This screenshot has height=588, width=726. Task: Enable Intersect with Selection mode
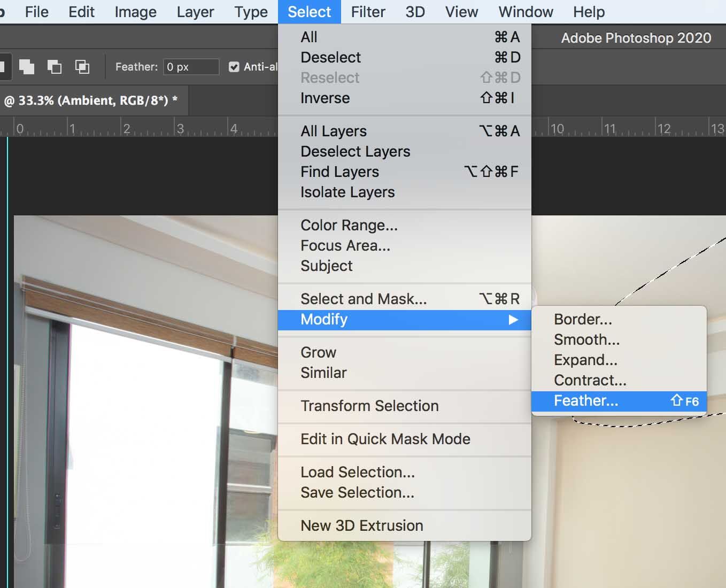click(x=83, y=67)
